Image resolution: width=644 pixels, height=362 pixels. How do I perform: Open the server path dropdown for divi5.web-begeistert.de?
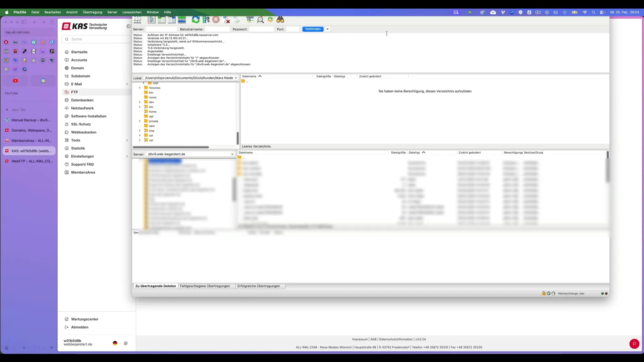232,154
